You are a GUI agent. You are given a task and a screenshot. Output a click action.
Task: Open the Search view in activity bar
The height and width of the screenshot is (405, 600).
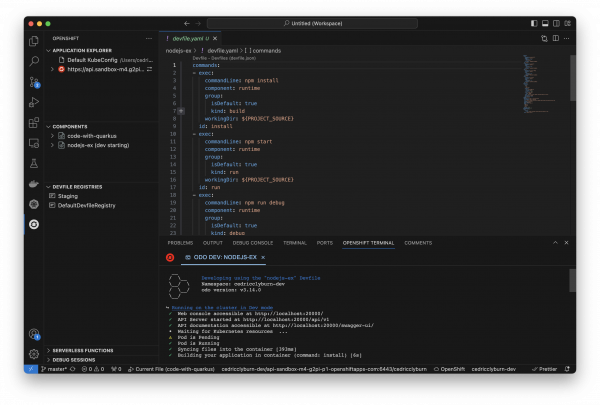pyautogui.click(x=34, y=60)
